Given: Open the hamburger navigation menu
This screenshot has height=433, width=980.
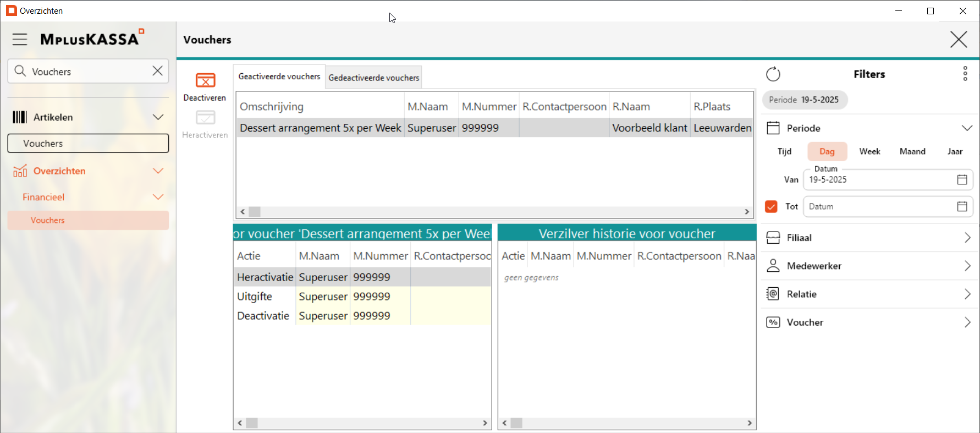Looking at the screenshot, I should [x=20, y=39].
